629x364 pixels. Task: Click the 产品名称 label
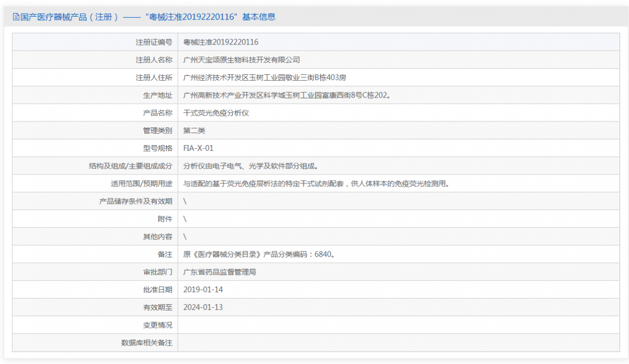(x=158, y=113)
